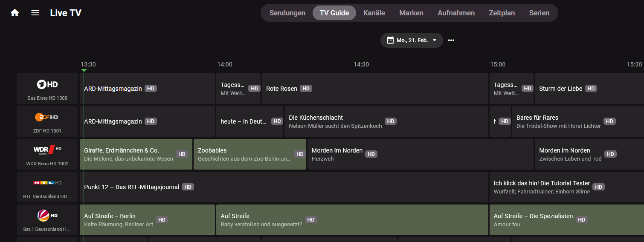Open Auf Streife Baby verstoßen und ausgesetzt
Screen dimensions: 644x242
352,220
